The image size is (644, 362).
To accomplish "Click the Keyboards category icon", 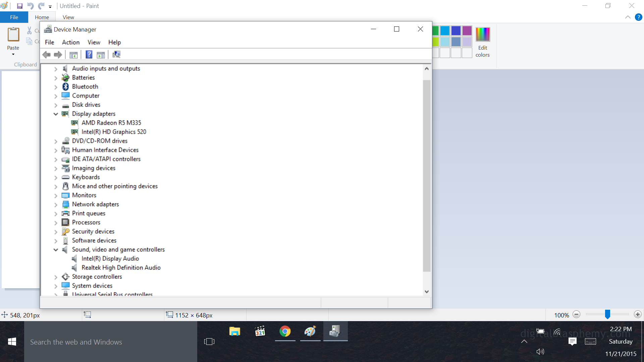I will pos(65,177).
